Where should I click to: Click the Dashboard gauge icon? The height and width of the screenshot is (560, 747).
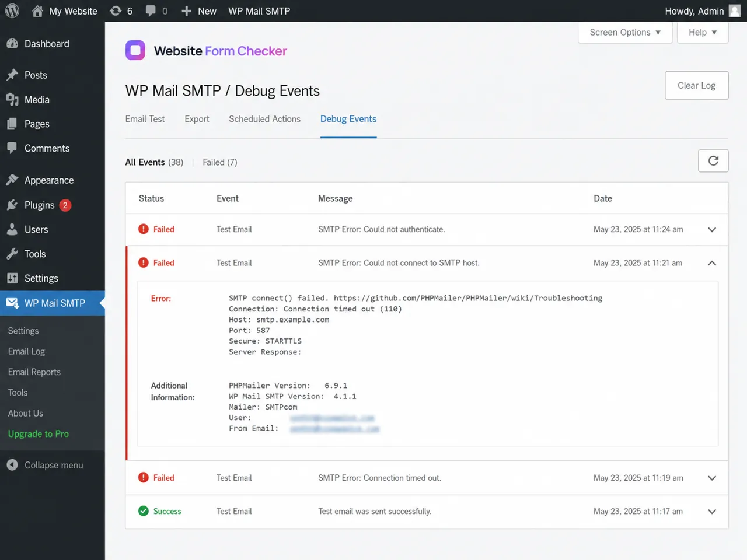click(x=12, y=44)
